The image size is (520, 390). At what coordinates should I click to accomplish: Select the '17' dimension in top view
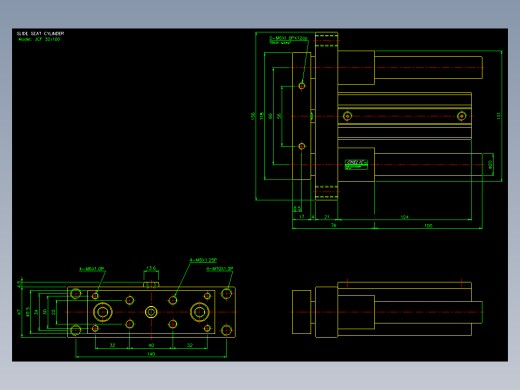pos(302,217)
